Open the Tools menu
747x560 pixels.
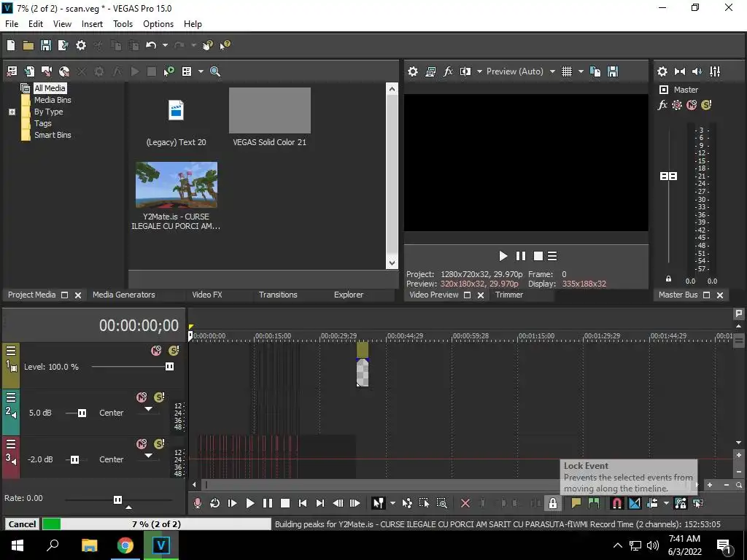[x=123, y=24]
